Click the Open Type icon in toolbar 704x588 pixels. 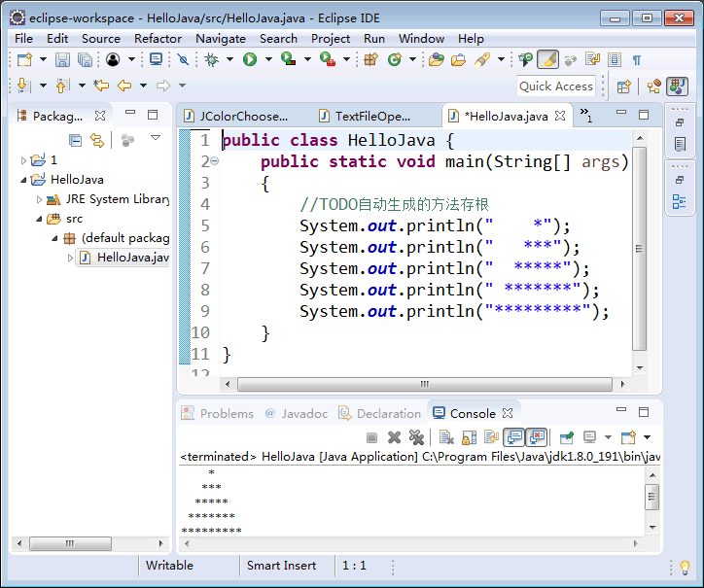pos(436,60)
